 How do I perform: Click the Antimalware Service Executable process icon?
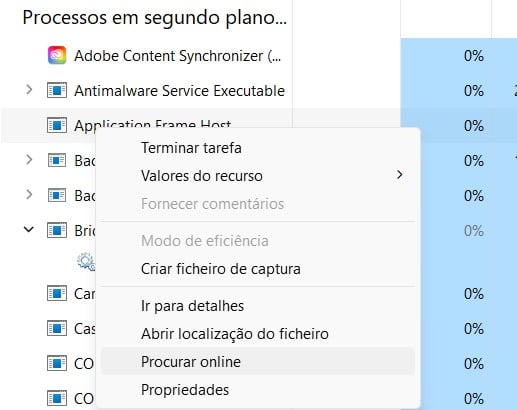coord(57,90)
